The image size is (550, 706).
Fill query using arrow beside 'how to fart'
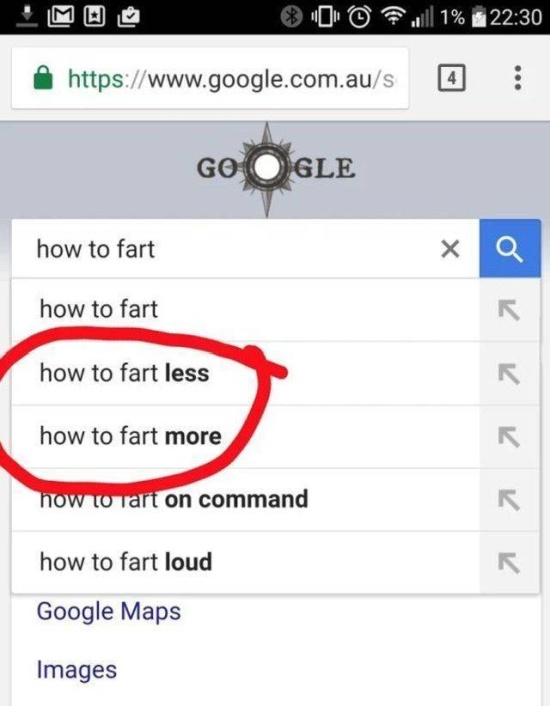[509, 310]
